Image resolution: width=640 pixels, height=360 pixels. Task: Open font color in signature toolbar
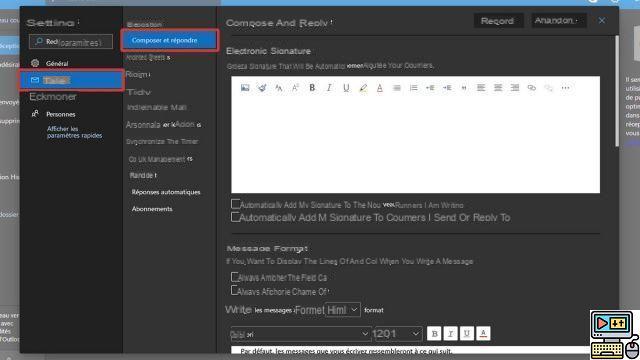click(380, 88)
